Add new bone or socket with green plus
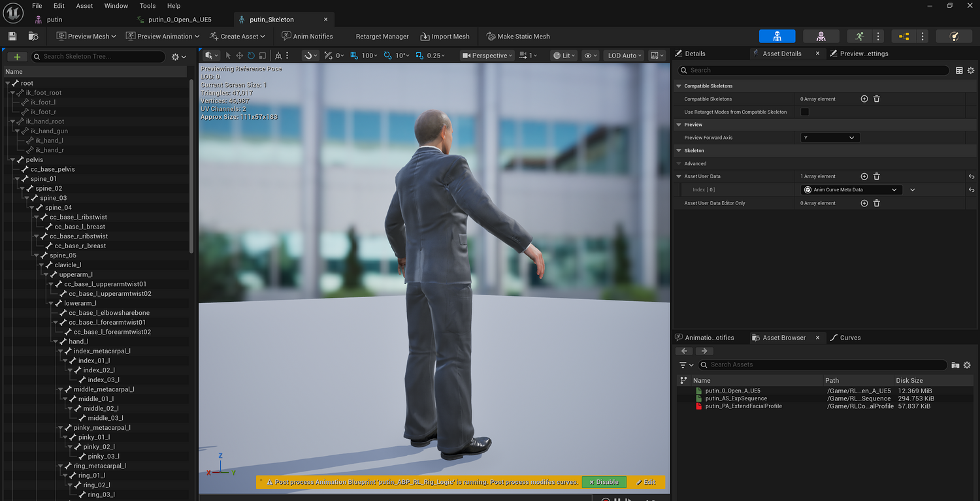The image size is (980, 501). pos(17,57)
